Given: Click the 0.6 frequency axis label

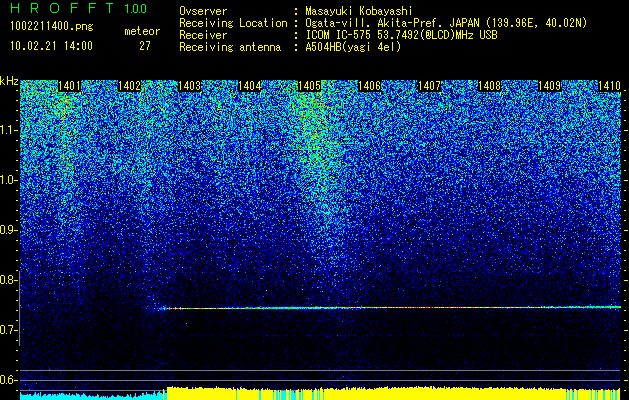Looking at the screenshot, I should [8, 380].
